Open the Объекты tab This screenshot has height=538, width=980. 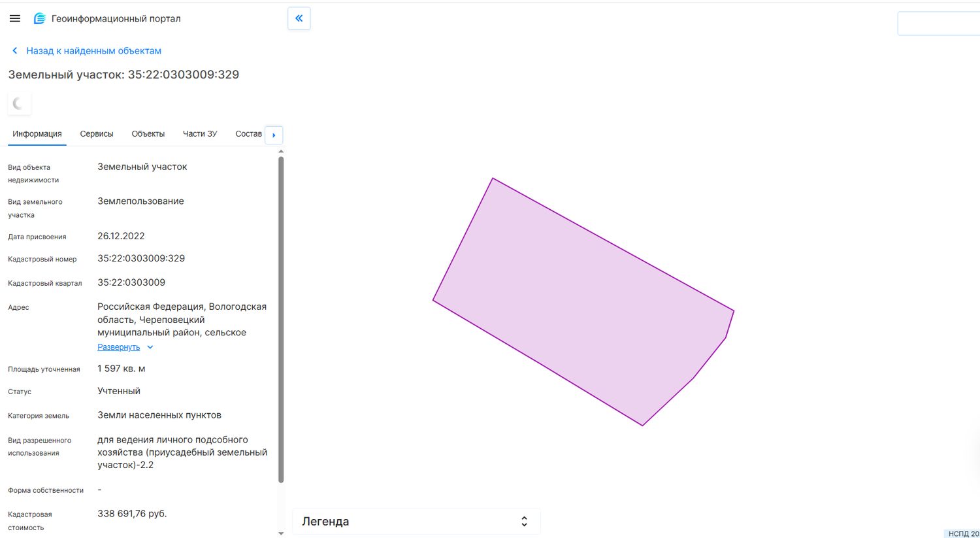(148, 134)
